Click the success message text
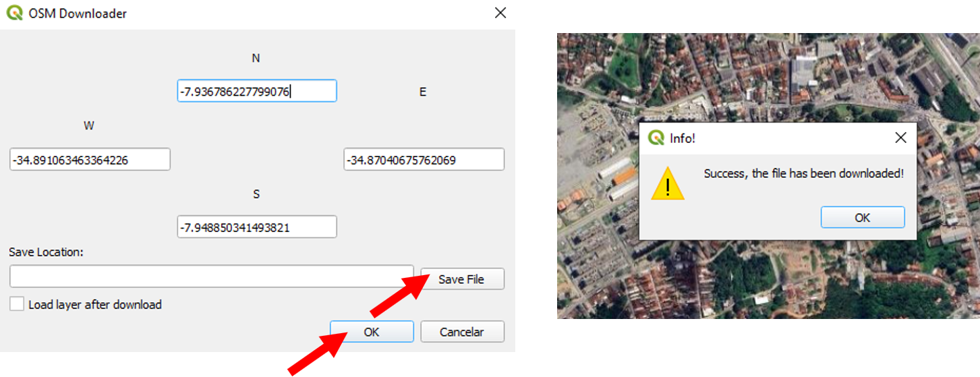The image size is (980, 377). (x=804, y=173)
